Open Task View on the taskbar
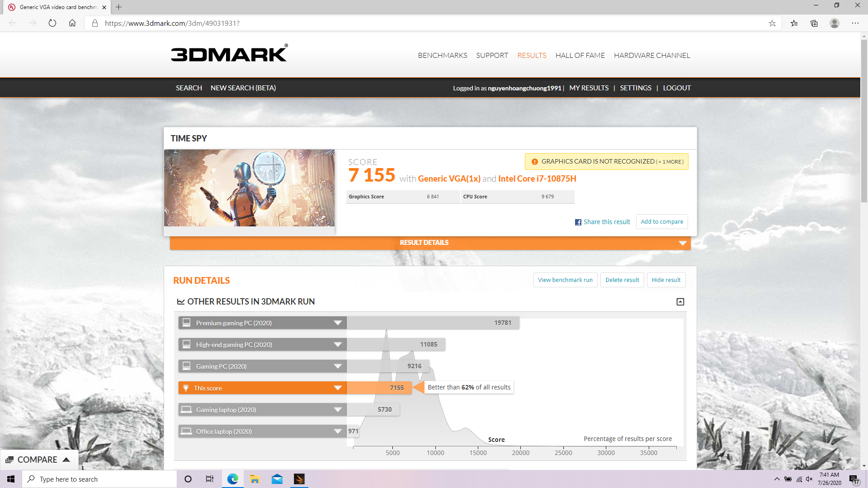This screenshot has width=868, height=488. [210, 479]
